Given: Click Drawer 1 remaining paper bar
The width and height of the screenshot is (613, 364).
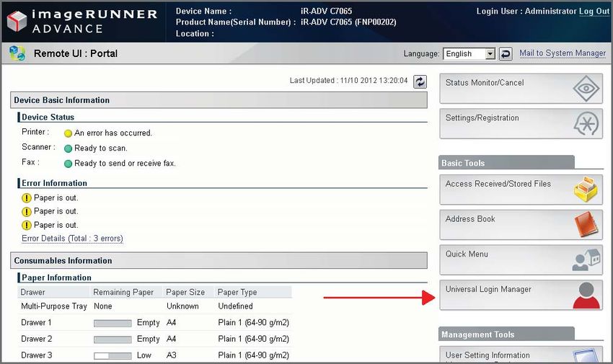Looking at the screenshot, I should pos(113,324).
